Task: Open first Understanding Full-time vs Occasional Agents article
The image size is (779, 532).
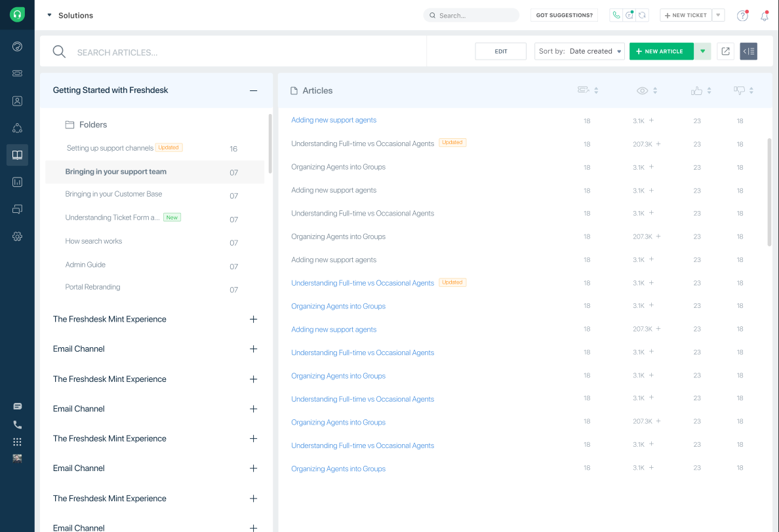Action: (363, 144)
